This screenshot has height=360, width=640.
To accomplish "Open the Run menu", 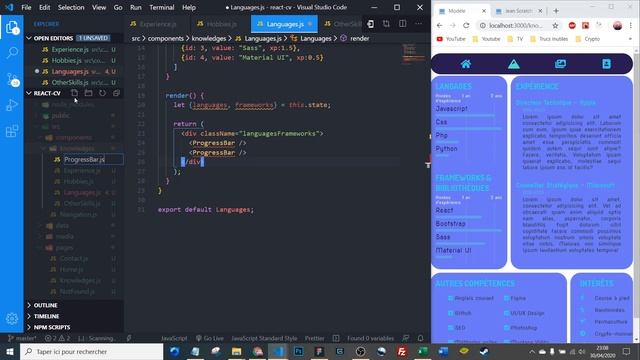I will [136, 7].
